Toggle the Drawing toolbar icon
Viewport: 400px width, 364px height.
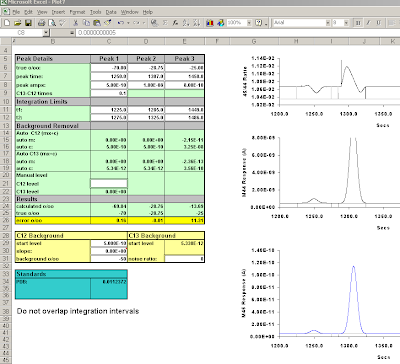[220, 23]
